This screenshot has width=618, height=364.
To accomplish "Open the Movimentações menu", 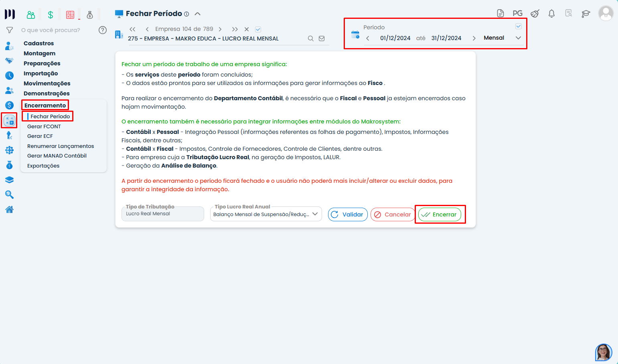I will [47, 83].
